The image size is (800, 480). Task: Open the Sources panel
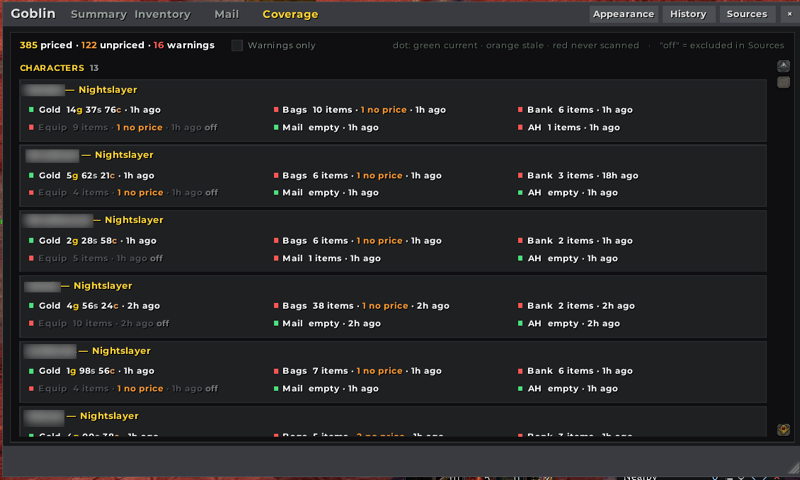(x=747, y=14)
